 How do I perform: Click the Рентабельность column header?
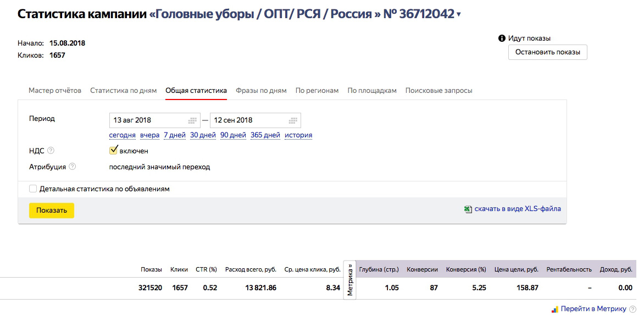tap(569, 270)
